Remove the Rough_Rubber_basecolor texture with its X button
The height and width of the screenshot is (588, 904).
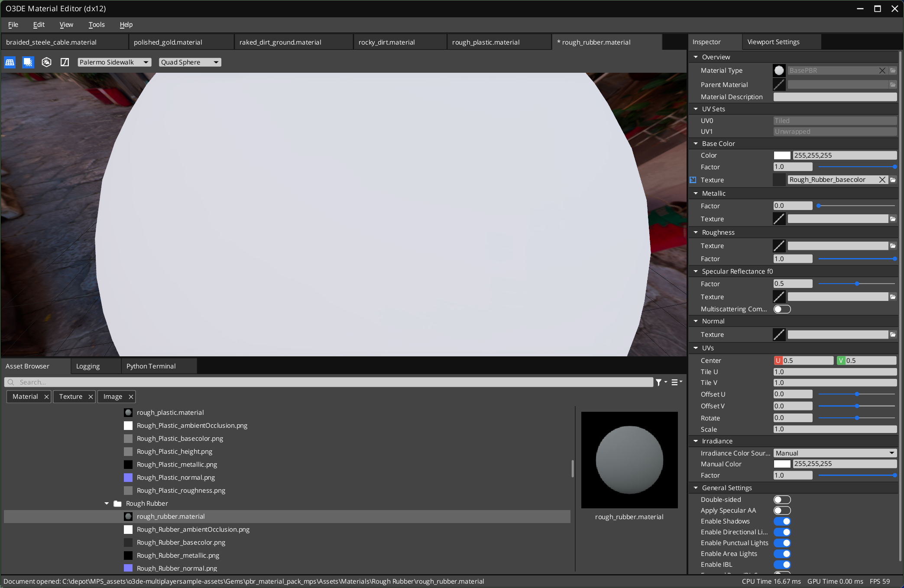click(882, 180)
